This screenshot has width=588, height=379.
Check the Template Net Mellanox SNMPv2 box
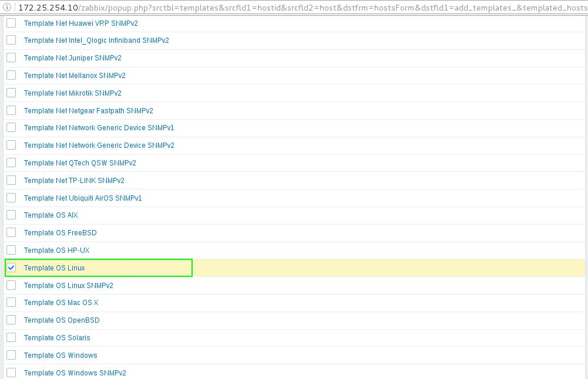click(x=11, y=75)
